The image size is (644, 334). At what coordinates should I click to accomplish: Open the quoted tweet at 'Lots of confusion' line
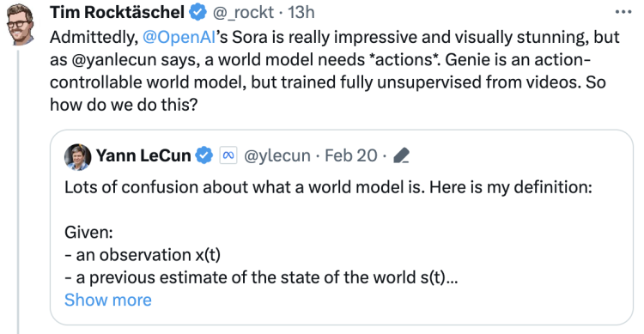(329, 187)
